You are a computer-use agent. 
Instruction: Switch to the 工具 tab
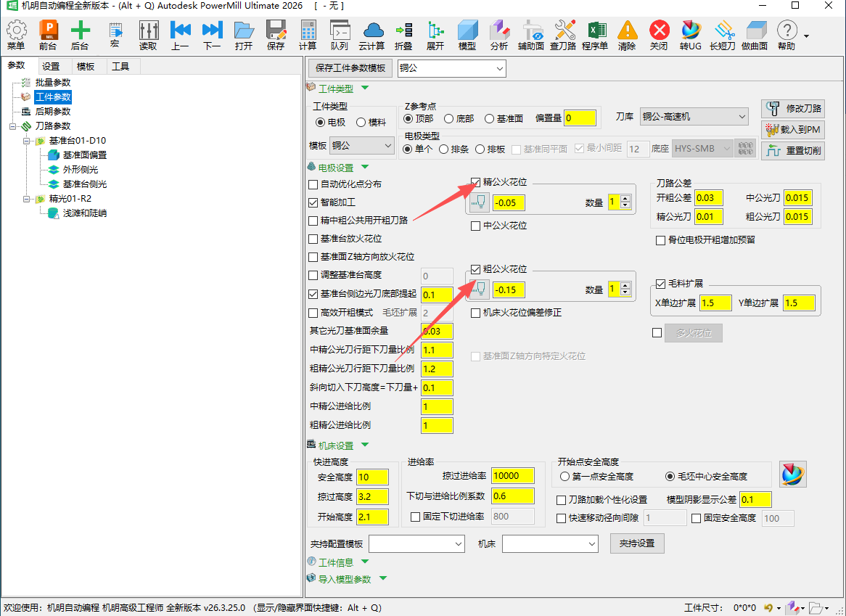120,67
